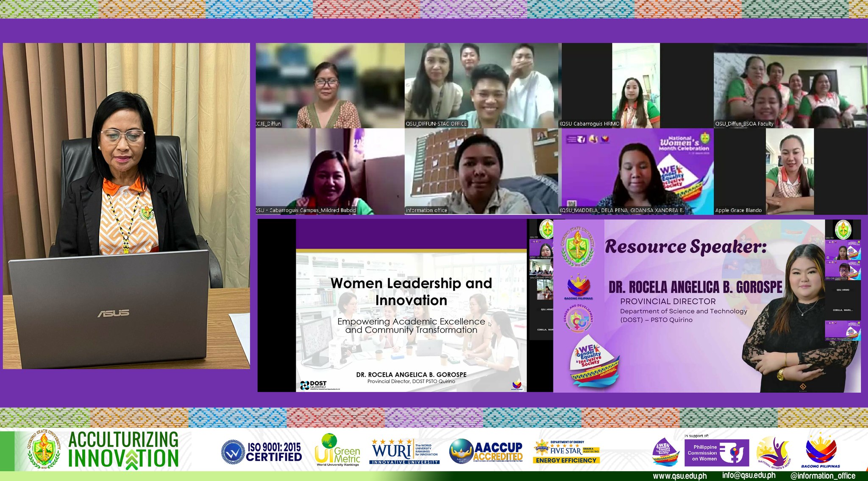Click the ISO 9001:2015 Certified logo
This screenshot has width=868, height=481.
point(262,452)
